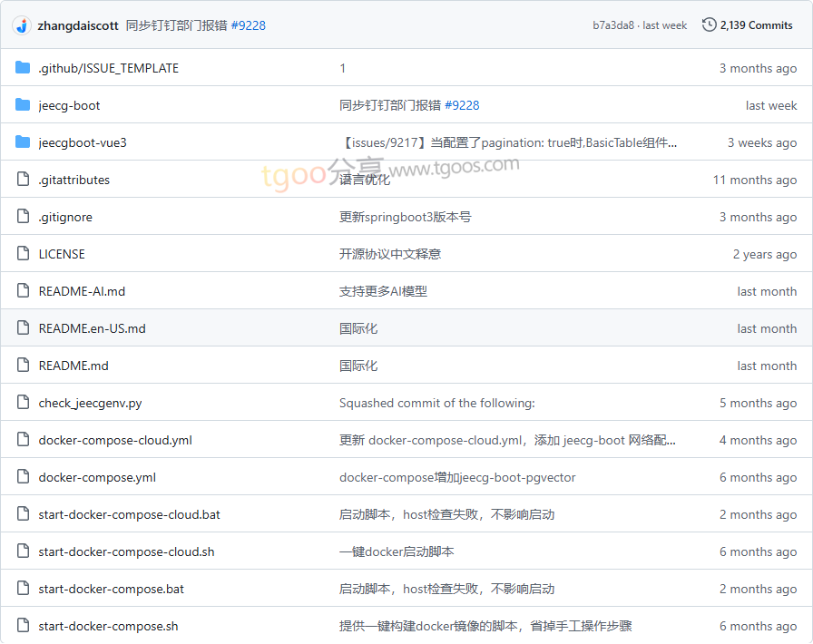This screenshot has width=813, height=644.
Task: Open issue #9228 link in header
Action: coord(248,25)
